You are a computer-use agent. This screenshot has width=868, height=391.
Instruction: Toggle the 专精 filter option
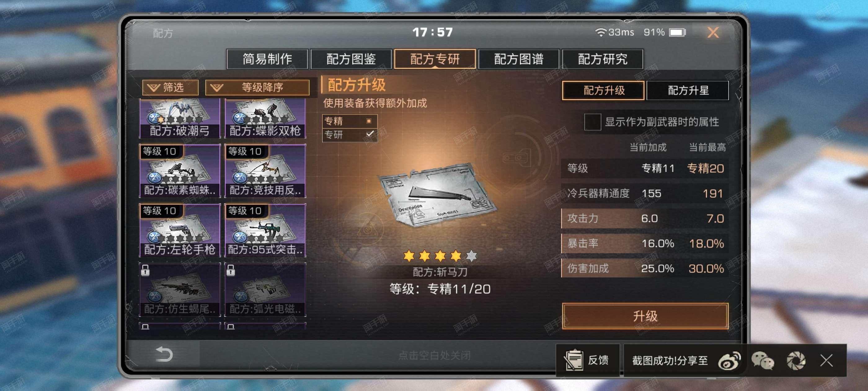(350, 121)
